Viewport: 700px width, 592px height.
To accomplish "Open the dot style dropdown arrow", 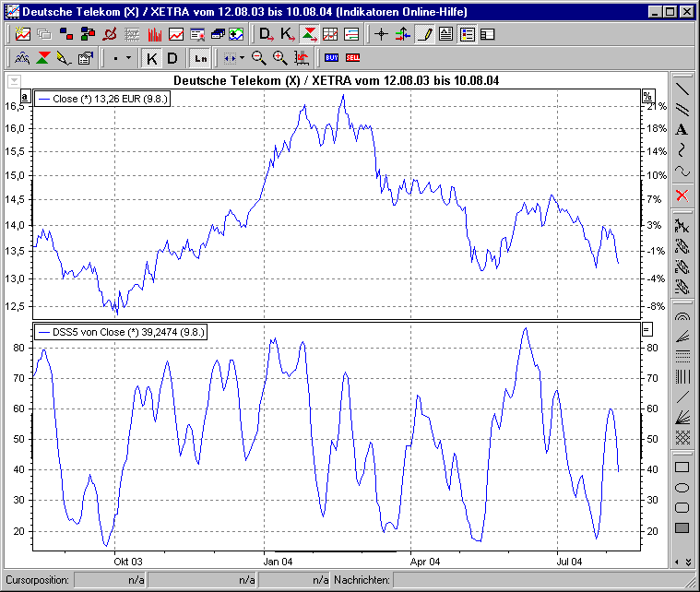I will coord(128,58).
